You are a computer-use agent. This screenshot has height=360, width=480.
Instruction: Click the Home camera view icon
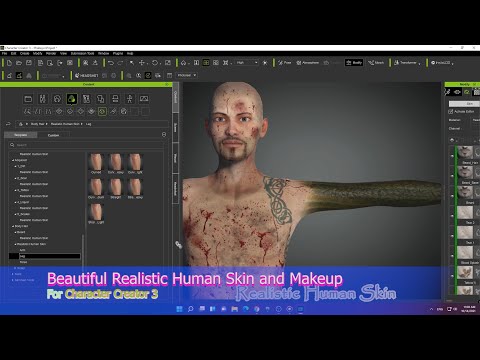[183, 63]
